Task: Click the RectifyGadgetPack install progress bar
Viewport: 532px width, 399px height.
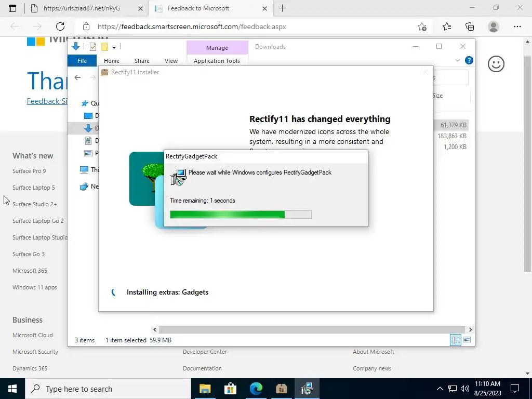Action: [241, 214]
